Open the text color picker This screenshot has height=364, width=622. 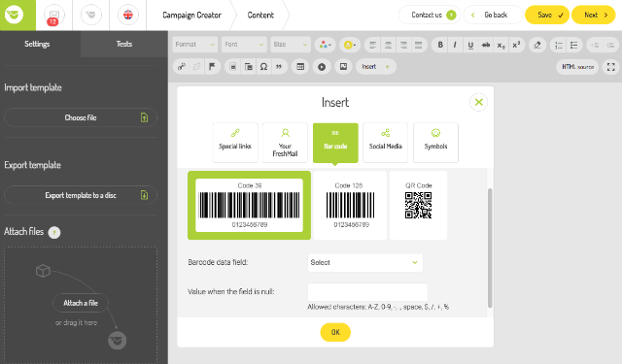pos(326,45)
